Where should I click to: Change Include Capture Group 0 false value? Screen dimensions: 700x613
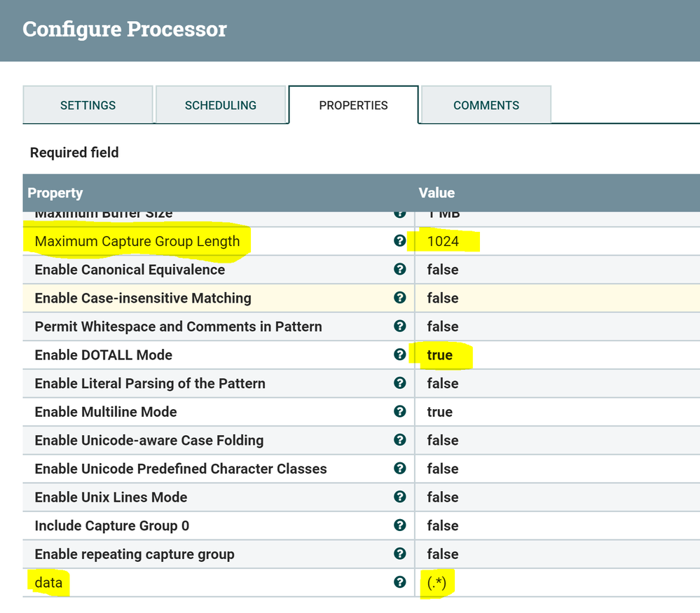[442, 526]
